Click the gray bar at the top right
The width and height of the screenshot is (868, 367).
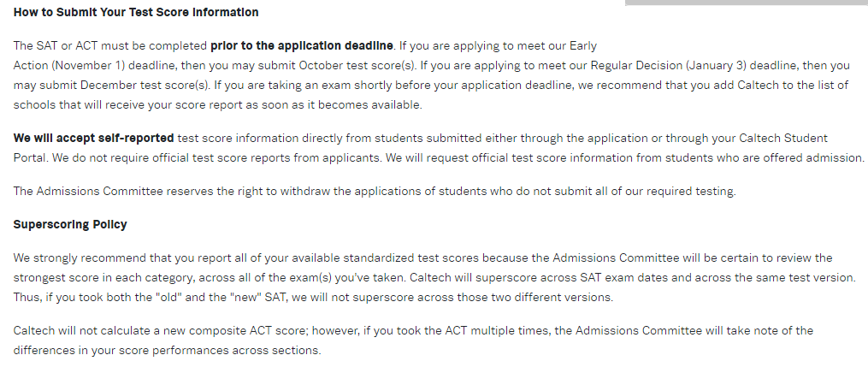click(746, 3)
